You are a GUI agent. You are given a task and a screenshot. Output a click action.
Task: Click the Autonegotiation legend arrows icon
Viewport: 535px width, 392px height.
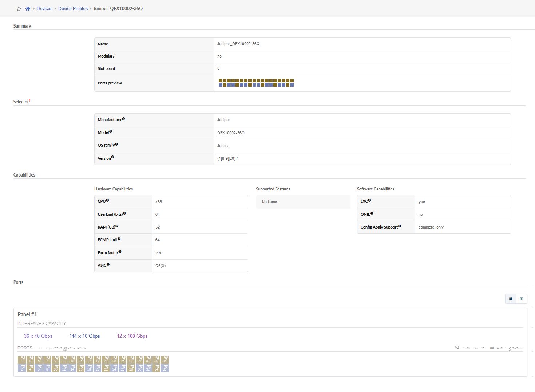492,348
